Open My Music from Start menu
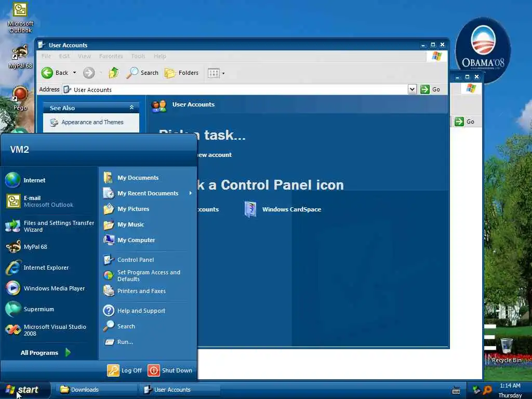Screen dimensions: 532x399 tap(148, 224)
